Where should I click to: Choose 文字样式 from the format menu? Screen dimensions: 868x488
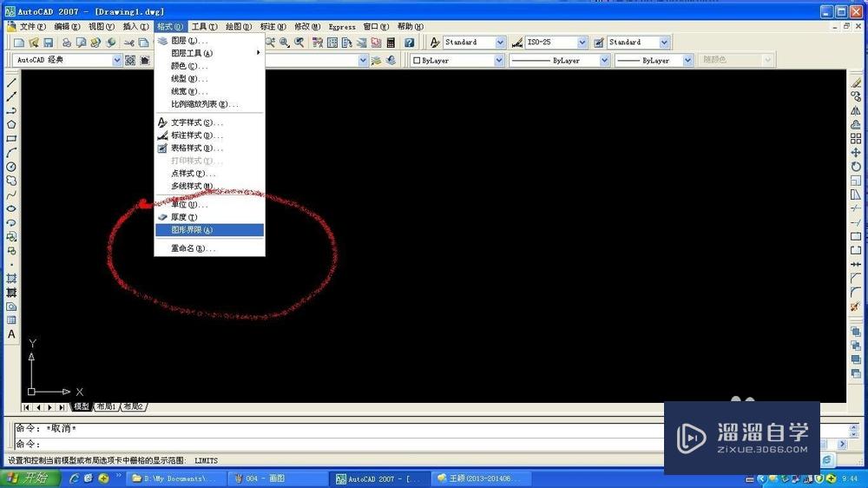pyautogui.click(x=210, y=122)
